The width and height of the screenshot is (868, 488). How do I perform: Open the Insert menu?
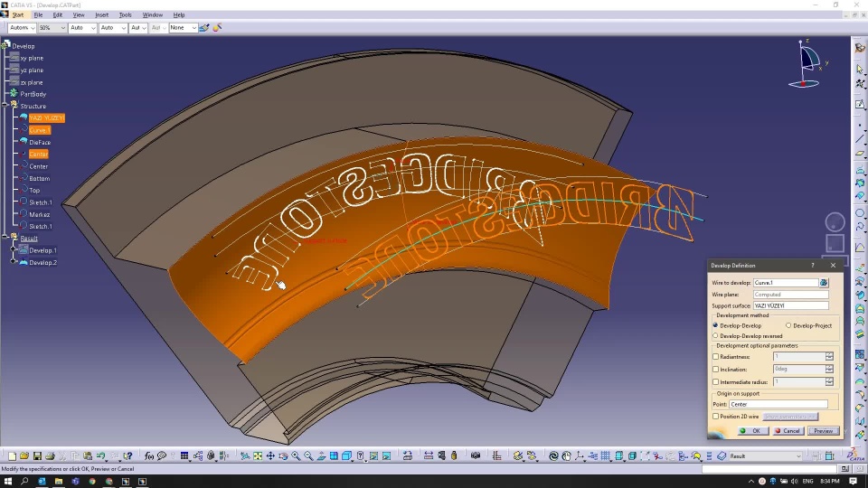(x=102, y=15)
